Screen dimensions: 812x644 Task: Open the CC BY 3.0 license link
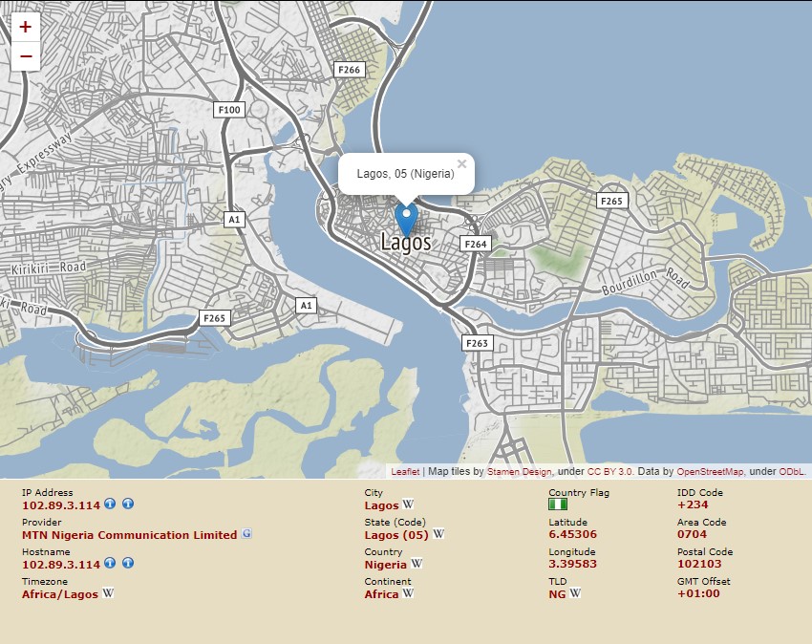(610, 472)
